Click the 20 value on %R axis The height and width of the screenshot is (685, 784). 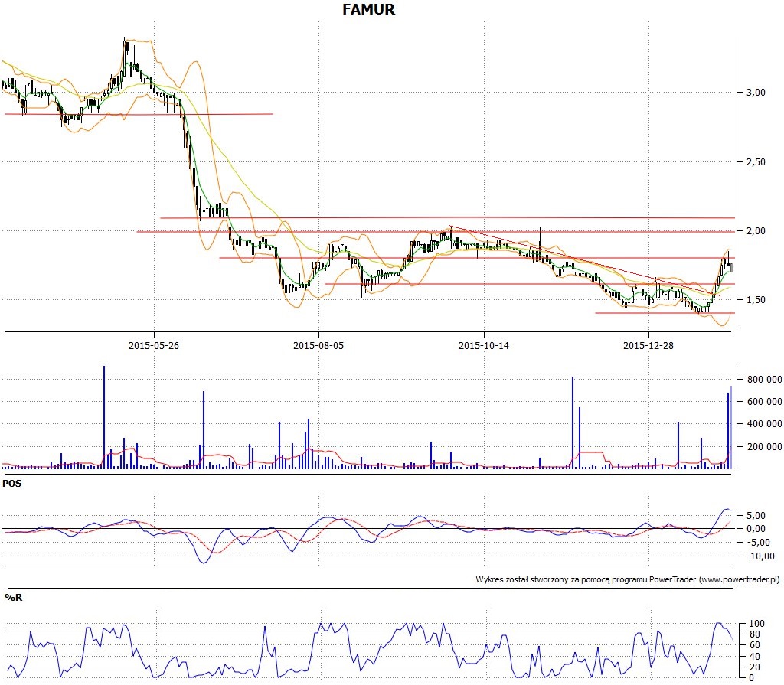[x=754, y=667]
